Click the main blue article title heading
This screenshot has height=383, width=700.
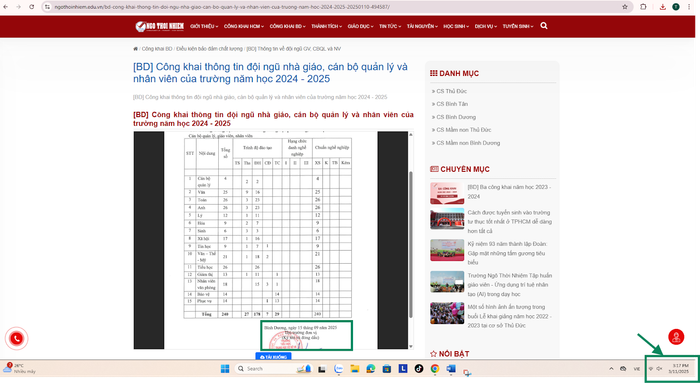pyautogui.click(x=270, y=73)
